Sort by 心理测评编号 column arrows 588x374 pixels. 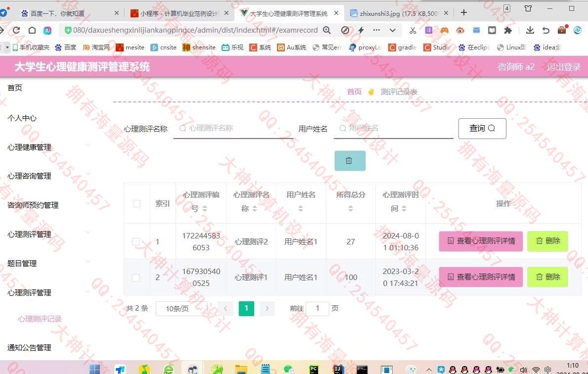pos(205,209)
